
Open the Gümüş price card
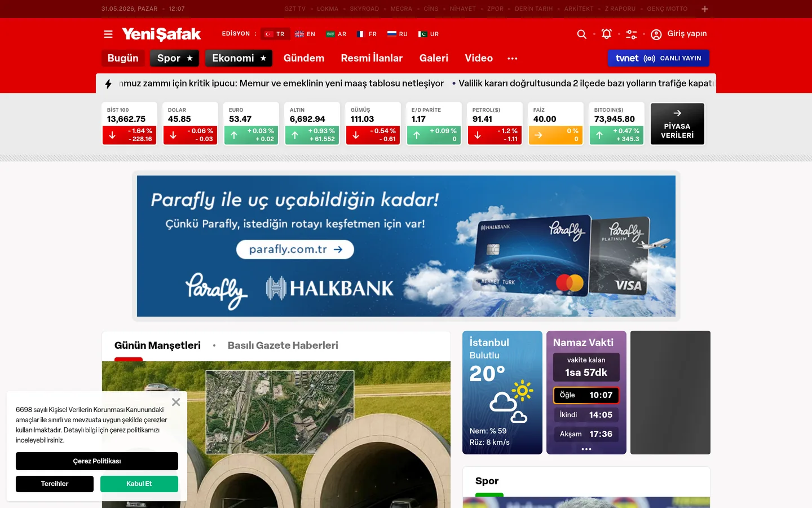(373, 124)
